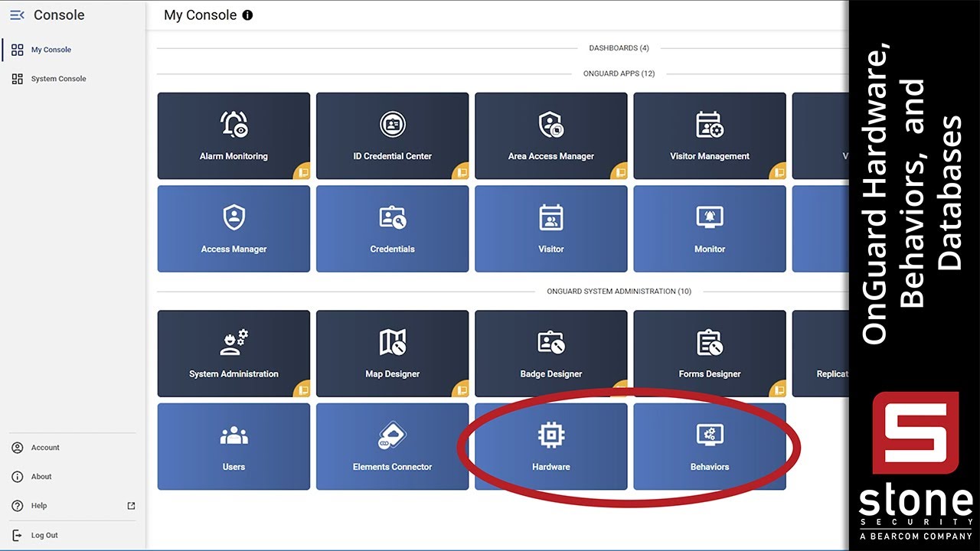Click yellow corner badge on Alarm Monitoring

click(x=302, y=172)
